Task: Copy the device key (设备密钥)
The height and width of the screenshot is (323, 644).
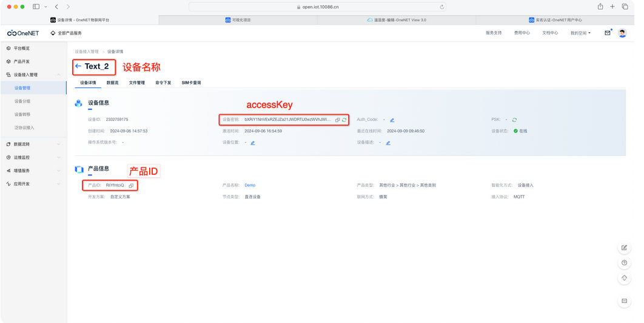Action: click(x=338, y=120)
